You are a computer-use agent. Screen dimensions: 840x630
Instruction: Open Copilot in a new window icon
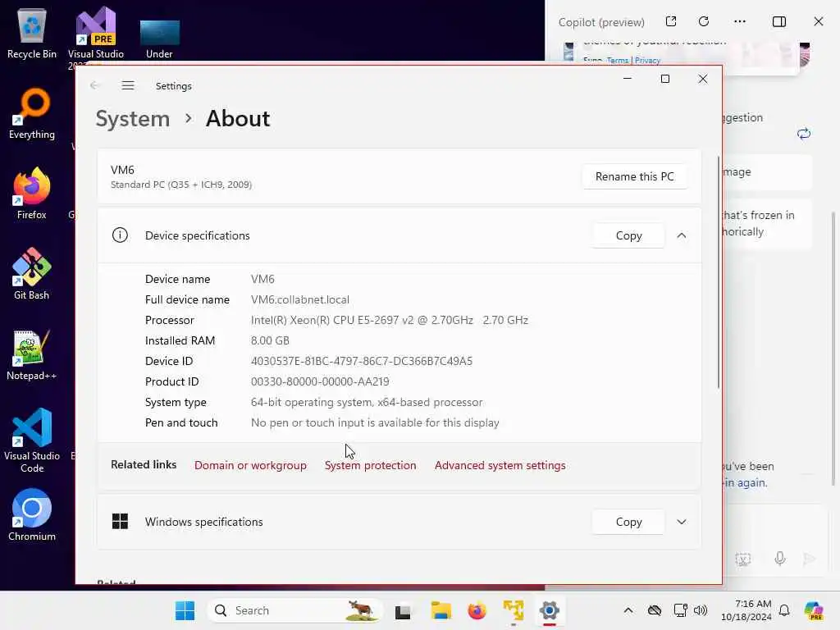click(671, 21)
